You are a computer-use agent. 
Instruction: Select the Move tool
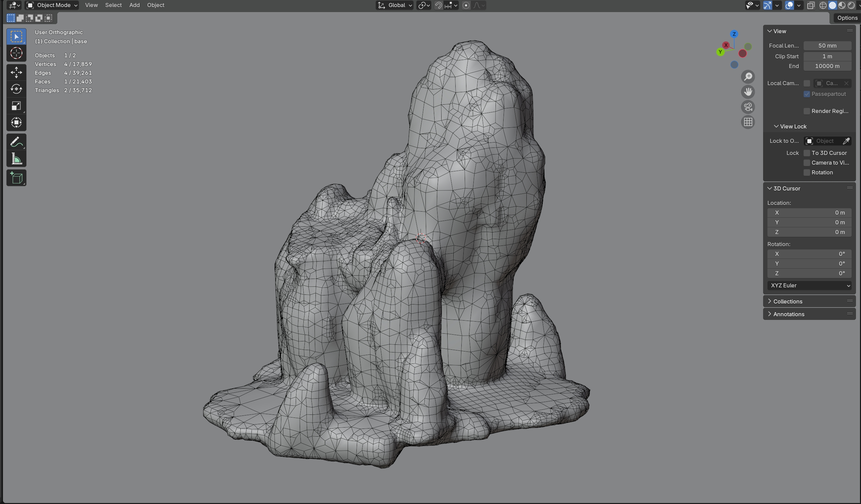click(16, 72)
